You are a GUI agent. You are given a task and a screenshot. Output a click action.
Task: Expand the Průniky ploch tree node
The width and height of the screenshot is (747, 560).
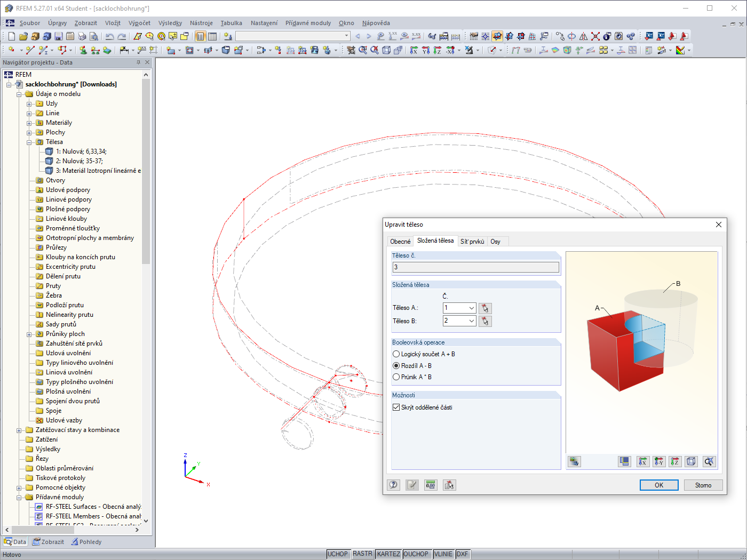[x=29, y=334]
